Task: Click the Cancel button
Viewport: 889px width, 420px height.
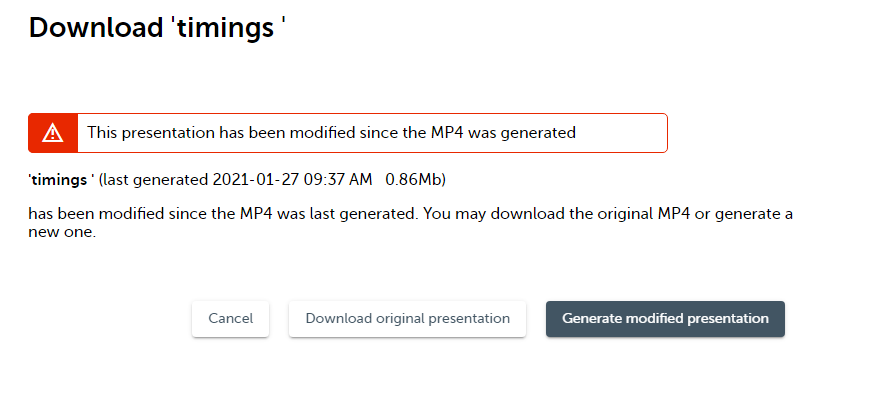Action: tap(230, 319)
